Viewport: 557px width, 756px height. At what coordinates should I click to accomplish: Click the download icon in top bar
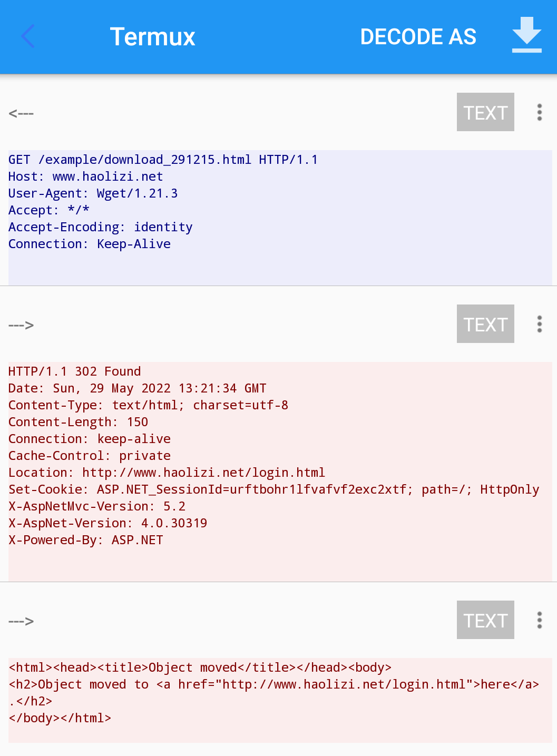pyautogui.click(x=526, y=35)
